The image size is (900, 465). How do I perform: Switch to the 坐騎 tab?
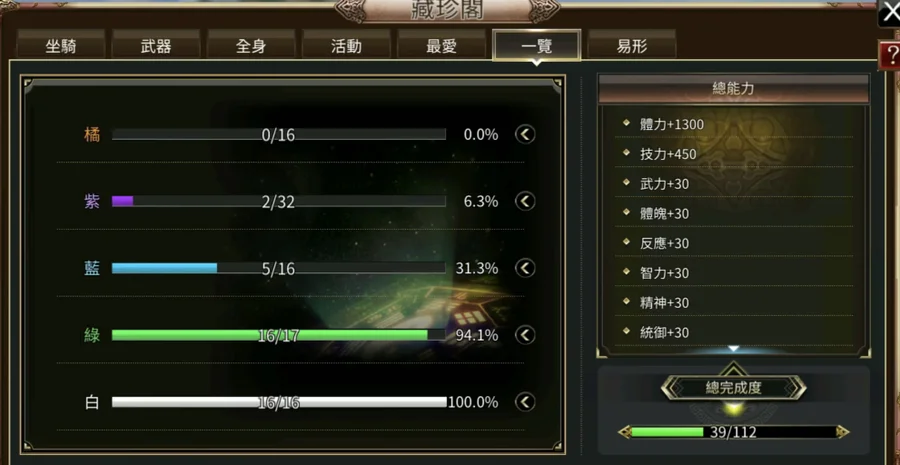61,46
